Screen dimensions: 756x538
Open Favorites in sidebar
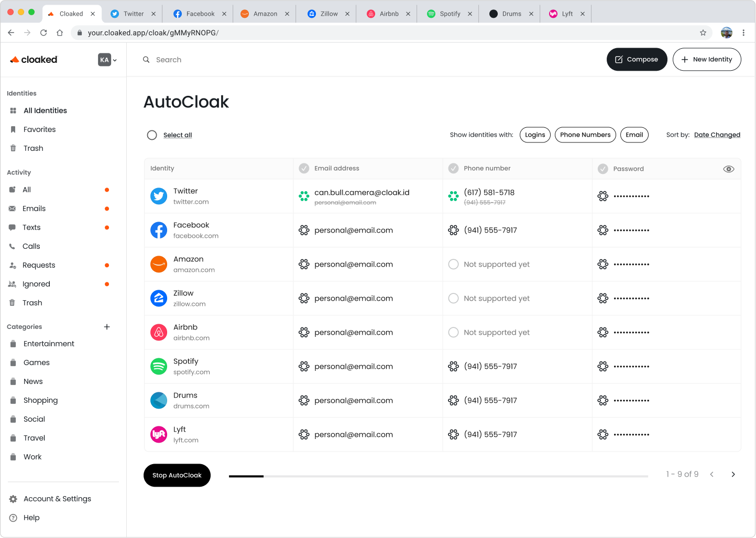[x=39, y=129]
